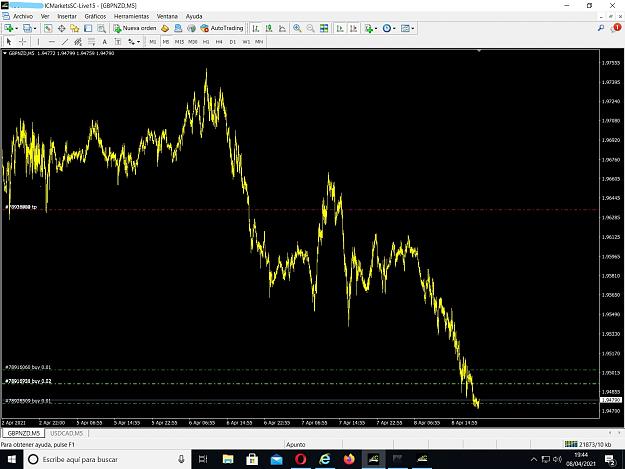Click the icon right of MetaEditor

(178, 28)
